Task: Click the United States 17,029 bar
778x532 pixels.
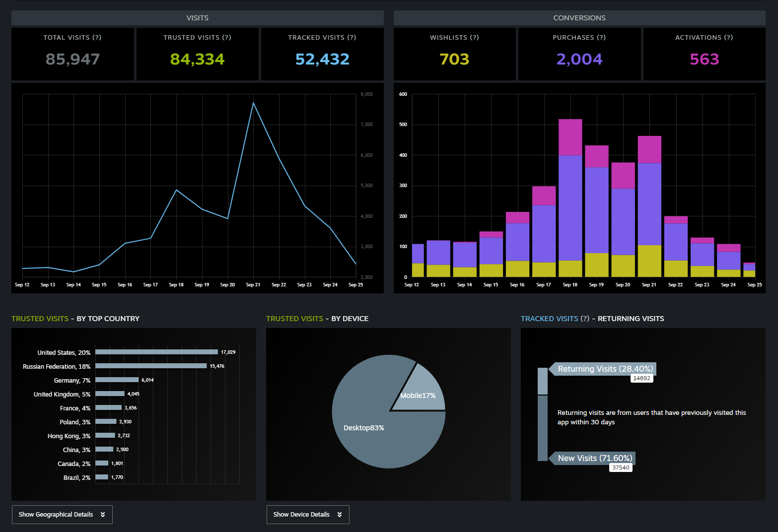Action: (x=157, y=352)
